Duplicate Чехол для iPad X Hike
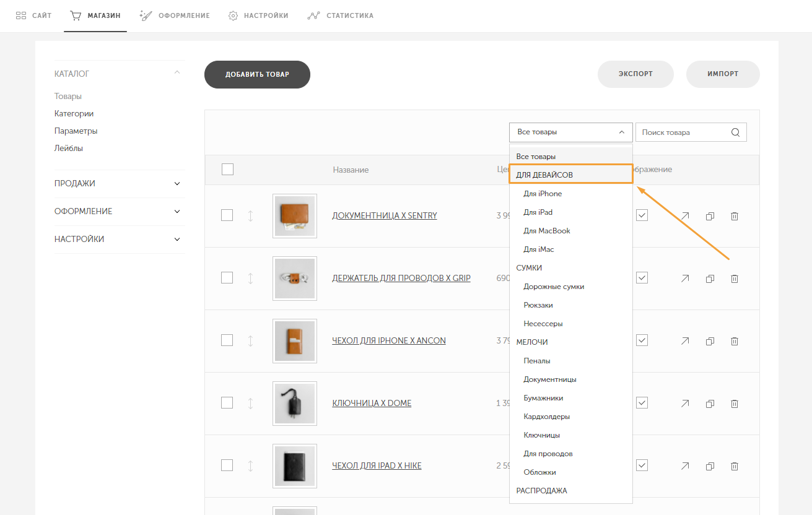Image resolution: width=812 pixels, height=515 pixels. [710, 466]
